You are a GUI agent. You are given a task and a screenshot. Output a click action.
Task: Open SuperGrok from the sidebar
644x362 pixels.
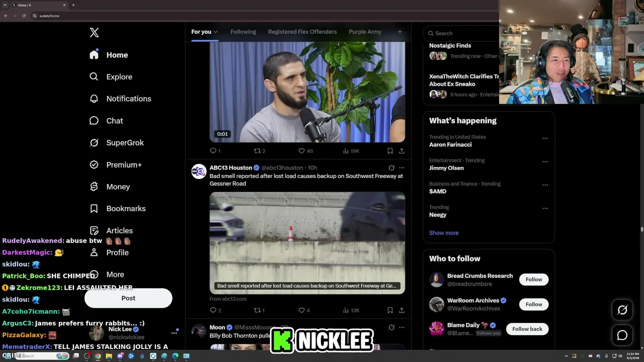tap(116, 143)
